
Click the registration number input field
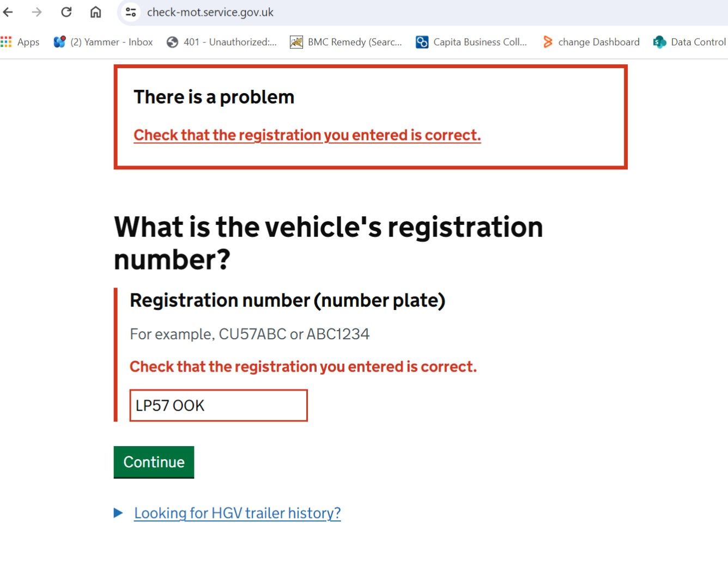click(219, 405)
